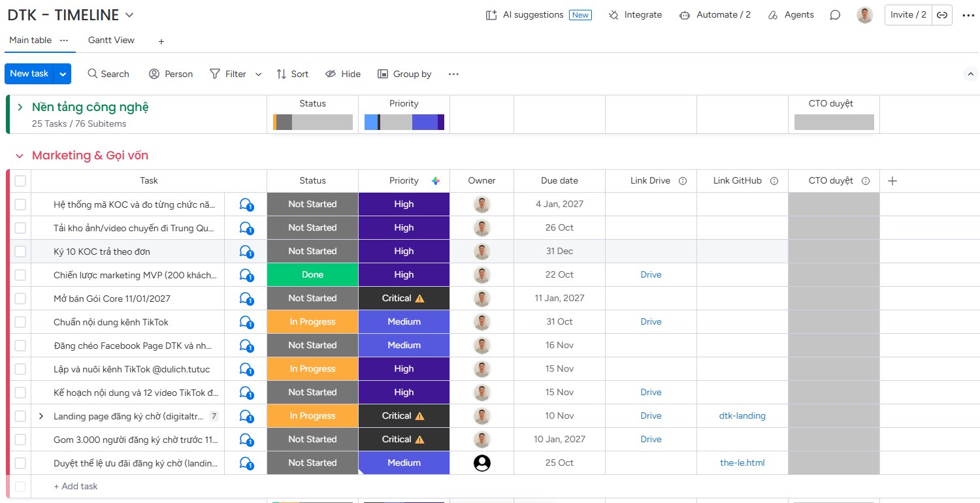
Task: Copy board link via chain icon
Action: 942,15
